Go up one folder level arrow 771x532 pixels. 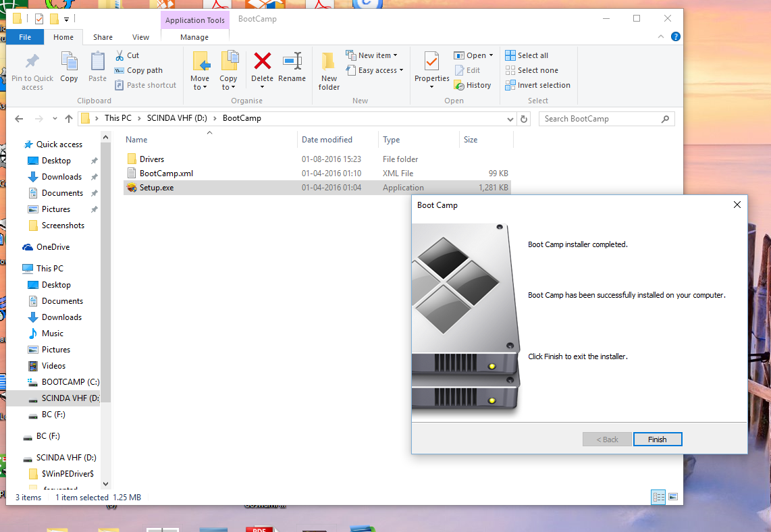[69, 119]
